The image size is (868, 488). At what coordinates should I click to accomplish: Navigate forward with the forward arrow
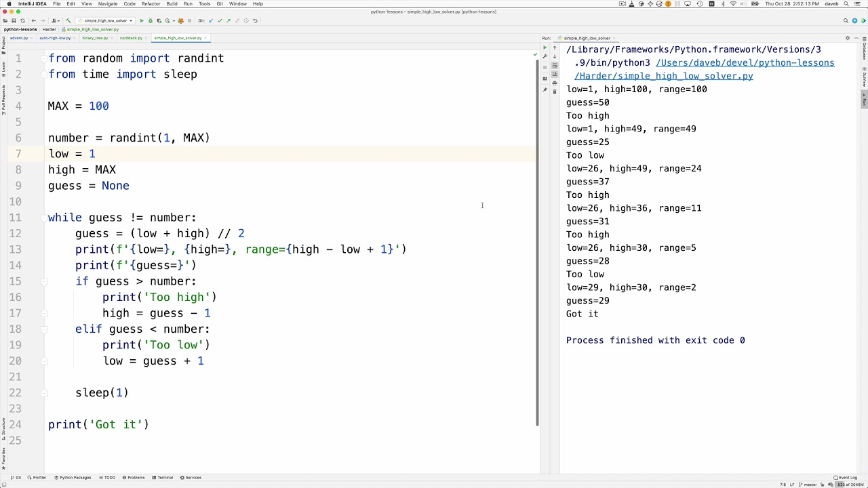(x=43, y=21)
